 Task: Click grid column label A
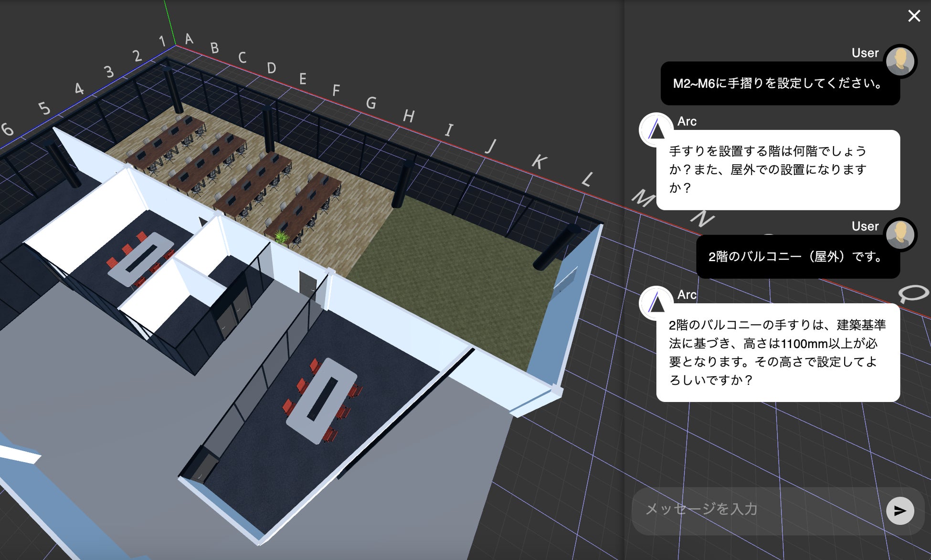189,39
